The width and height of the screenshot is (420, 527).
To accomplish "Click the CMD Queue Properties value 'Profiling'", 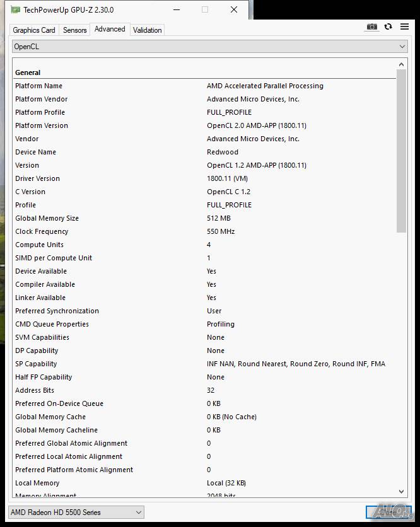I will [x=221, y=324].
